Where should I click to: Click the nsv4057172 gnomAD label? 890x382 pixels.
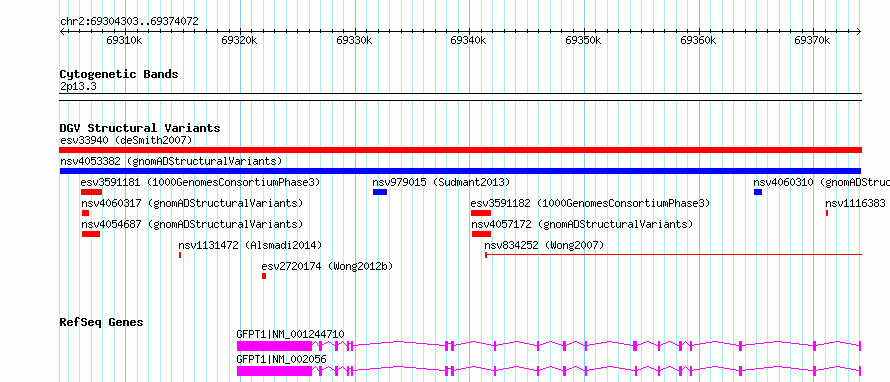pos(582,224)
